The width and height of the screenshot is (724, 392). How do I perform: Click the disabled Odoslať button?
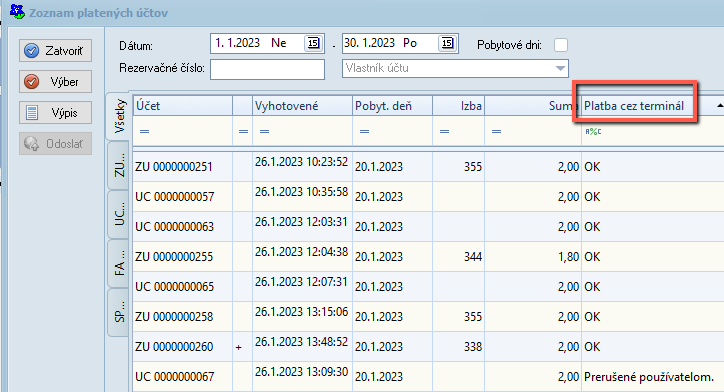55,144
